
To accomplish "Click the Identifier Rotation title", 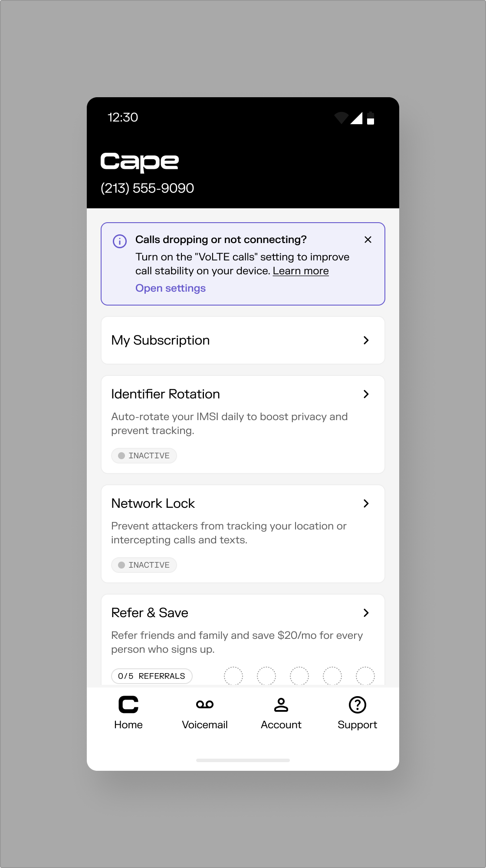I will point(165,394).
